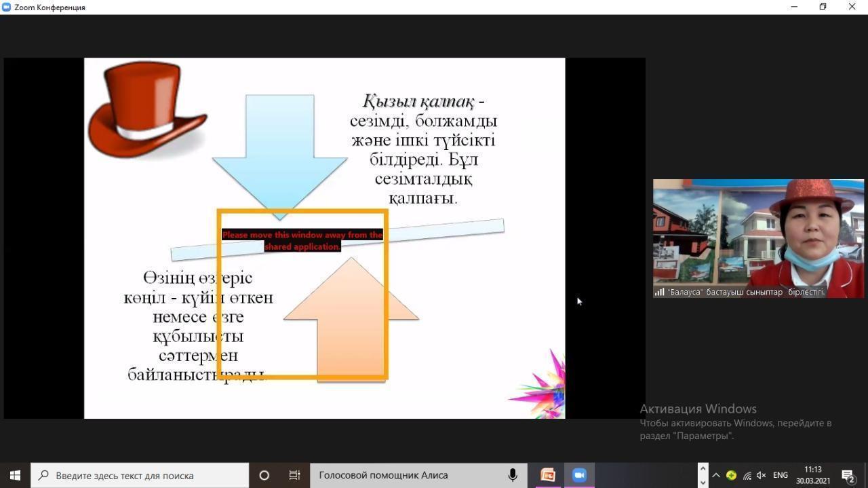Activate the Alice voice assistant microphone
Image resolution: width=868 pixels, height=488 pixels.
click(x=513, y=475)
